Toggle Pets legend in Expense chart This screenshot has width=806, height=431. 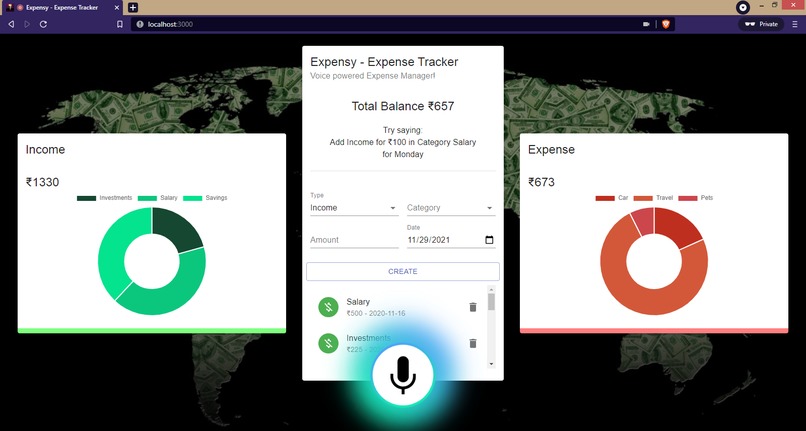pyautogui.click(x=695, y=198)
